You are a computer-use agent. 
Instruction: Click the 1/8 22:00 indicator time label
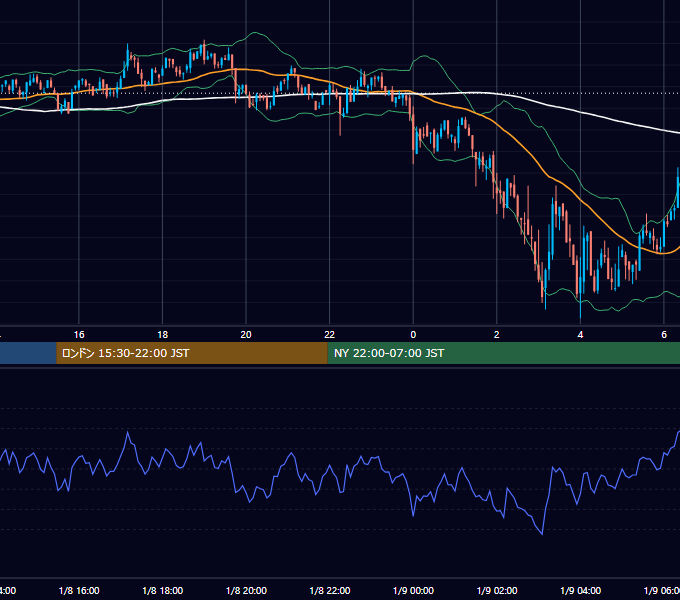point(330,590)
